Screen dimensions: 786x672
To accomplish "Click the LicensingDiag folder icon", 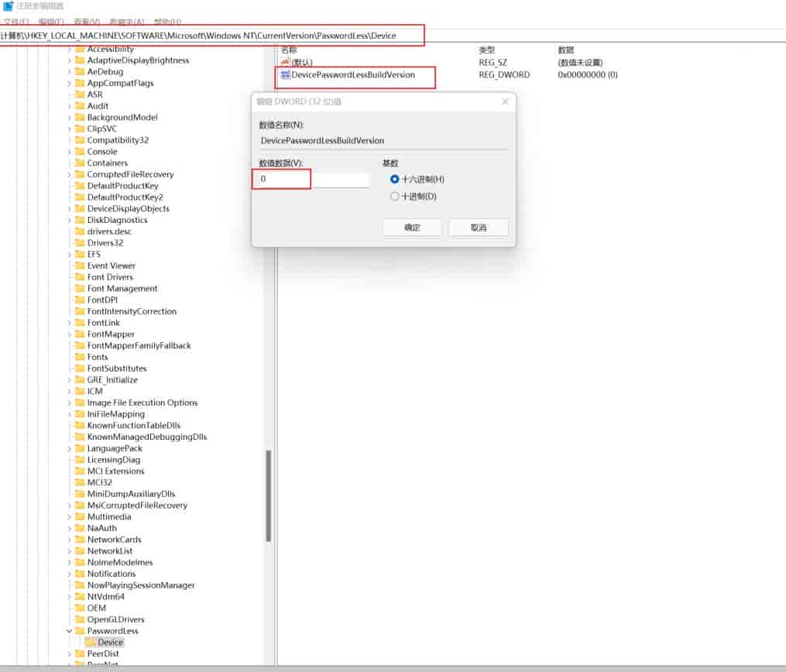I will click(80, 460).
